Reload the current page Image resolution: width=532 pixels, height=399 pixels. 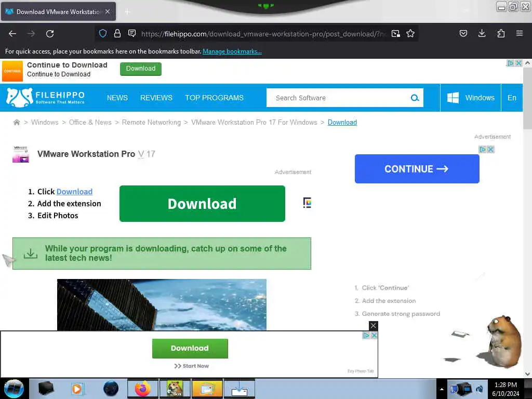(50, 34)
